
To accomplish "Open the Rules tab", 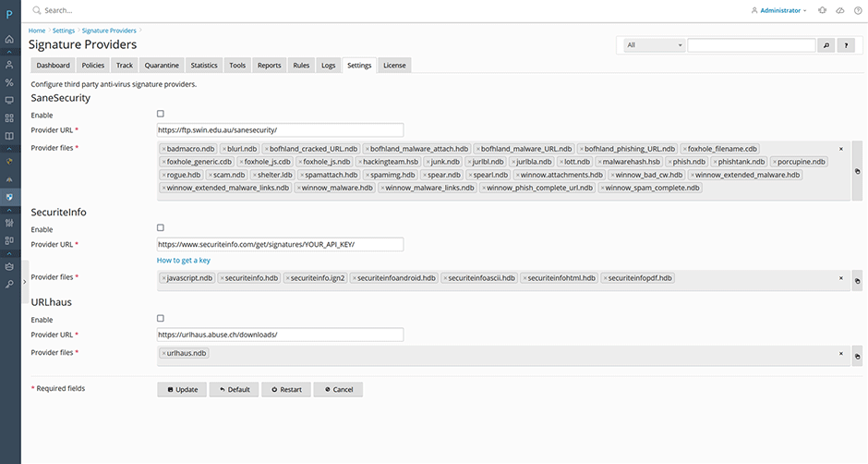I will click(x=301, y=66).
